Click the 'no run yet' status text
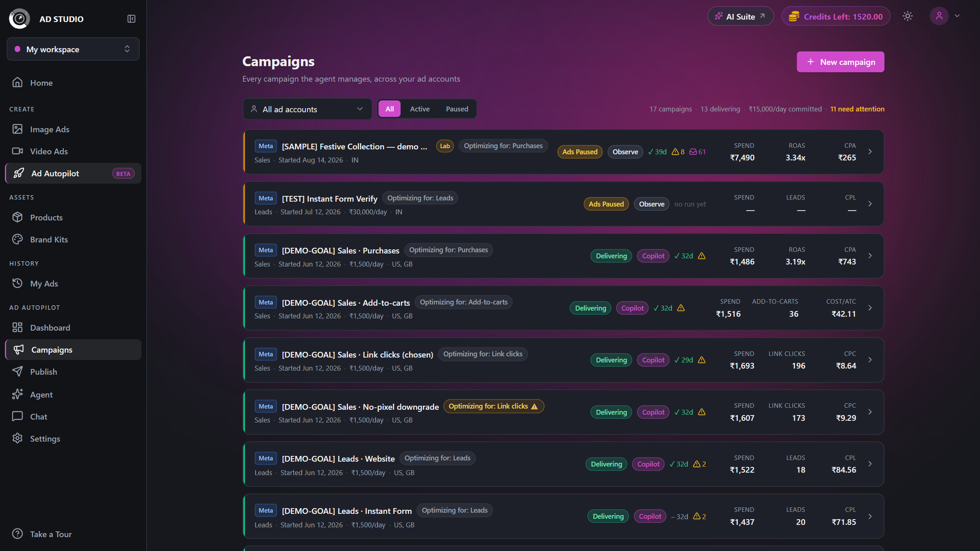The height and width of the screenshot is (551, 980). (690, 204)
